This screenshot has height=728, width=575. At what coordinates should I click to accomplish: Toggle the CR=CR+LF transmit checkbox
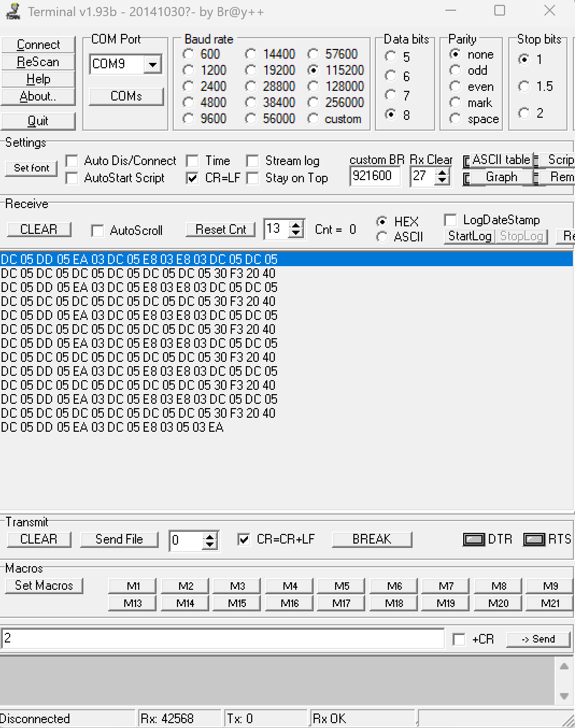tap(244, 539)
